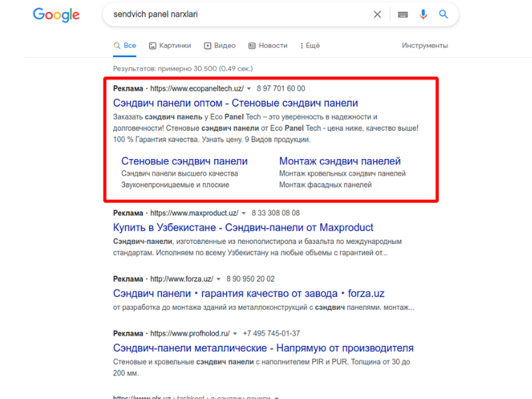Expand the Ещё more menu
This screenshot has width=532, height=399.
point(310,45)
